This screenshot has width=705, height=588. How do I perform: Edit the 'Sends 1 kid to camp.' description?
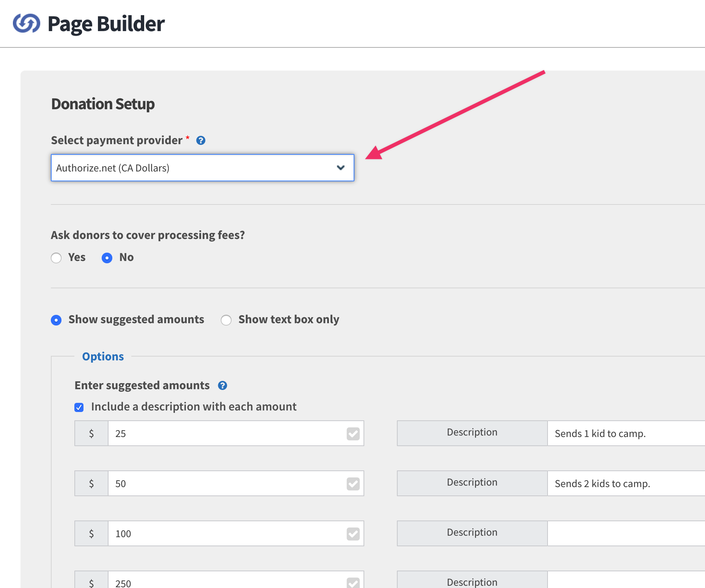[626, 433]
